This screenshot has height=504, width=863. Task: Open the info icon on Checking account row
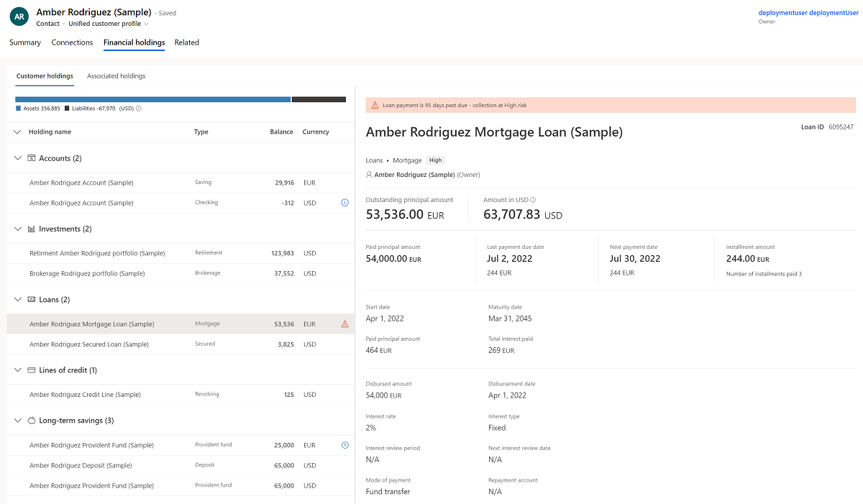(x=344, y=203)
